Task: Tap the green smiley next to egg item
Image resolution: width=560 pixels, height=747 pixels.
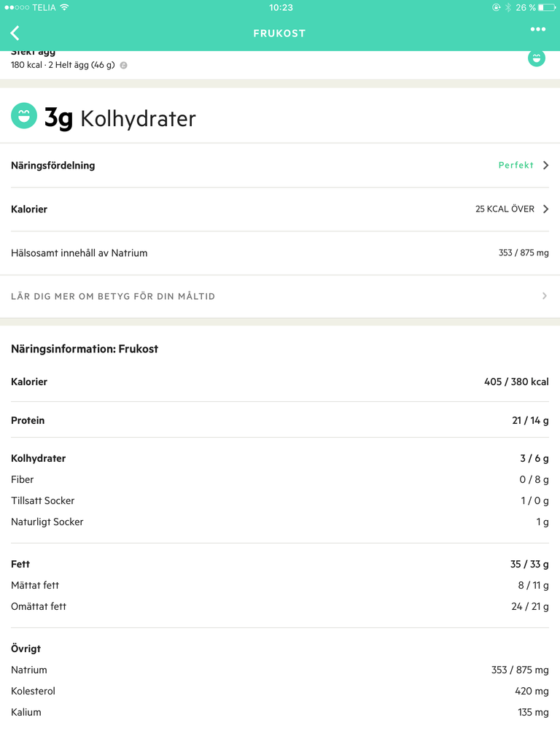Action: click(536, 58)
